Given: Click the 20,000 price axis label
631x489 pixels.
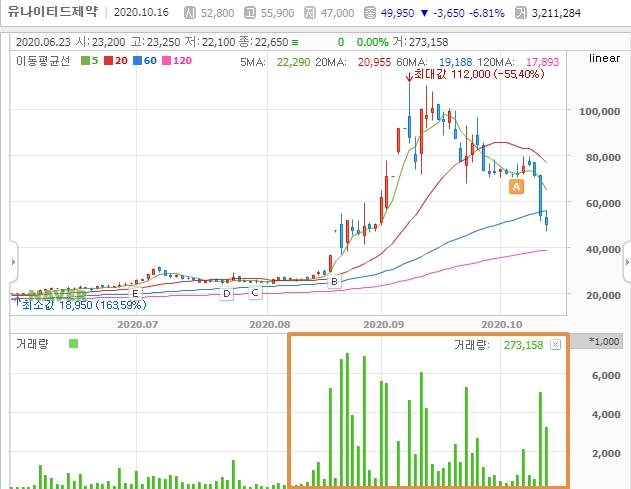Looking at the screenshot, I should click(x=602, y=295).
